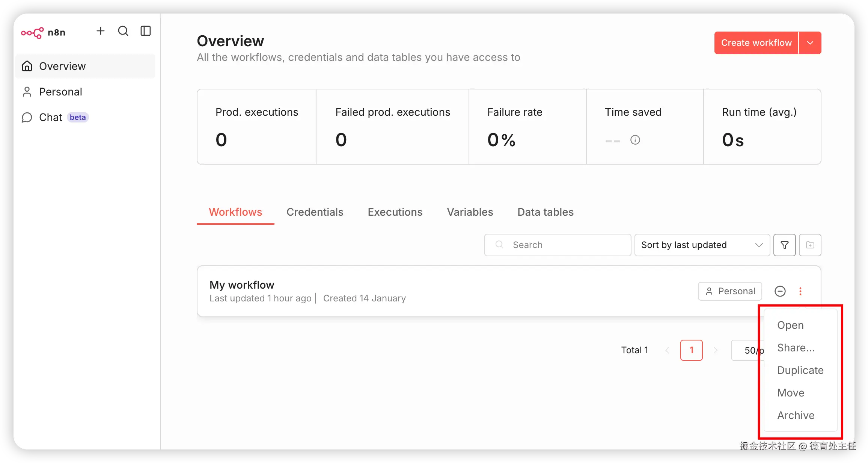
Task: Switch to the Executions tab
Action: 395,212
